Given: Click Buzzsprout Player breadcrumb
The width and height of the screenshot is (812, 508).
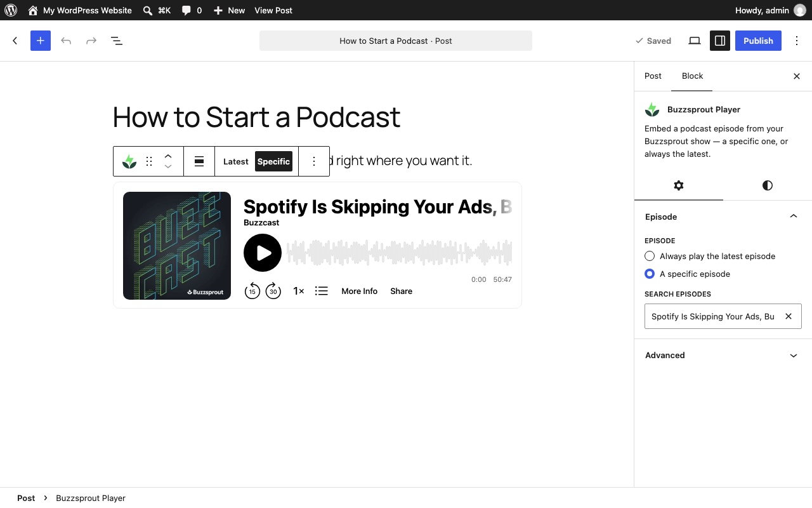Looking at the screenshot, I should (91, 498).
